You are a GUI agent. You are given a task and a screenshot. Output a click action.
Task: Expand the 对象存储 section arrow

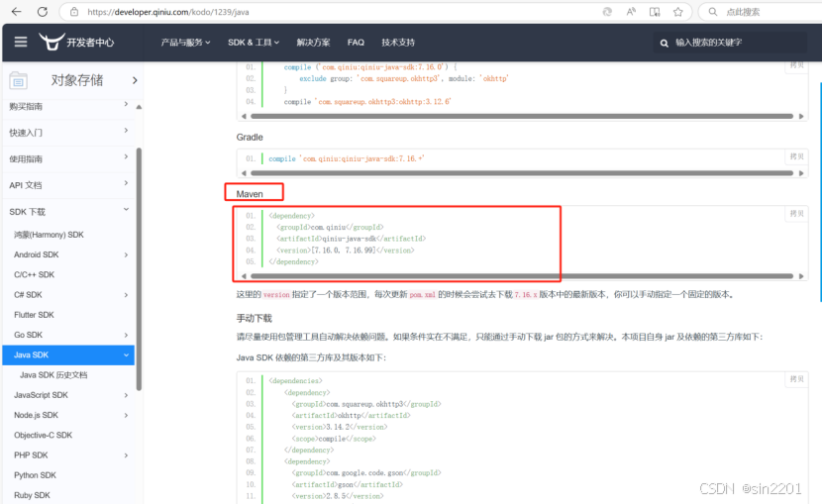(135, 80)
